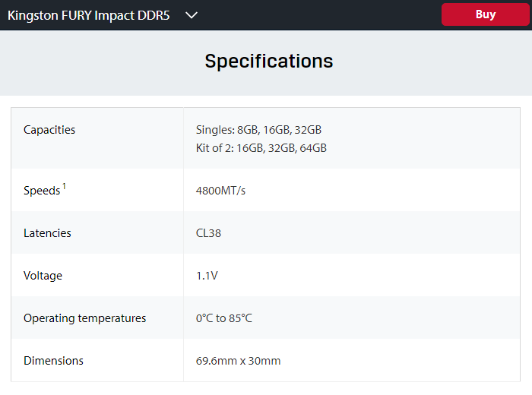Click the Specifications heading
Viewport: 532px width, 395px height.
pyautogui.click(x=268, y=61)
